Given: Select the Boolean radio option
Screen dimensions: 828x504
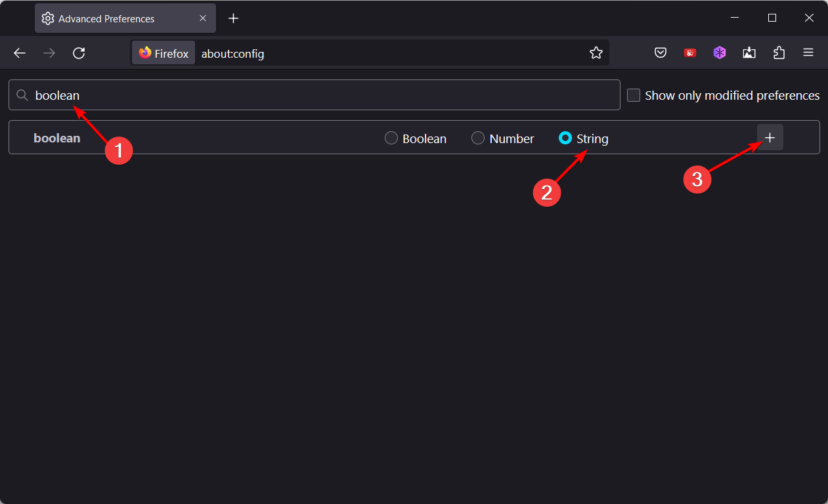Looking at the screenshot, I should (x=391, y=138).
